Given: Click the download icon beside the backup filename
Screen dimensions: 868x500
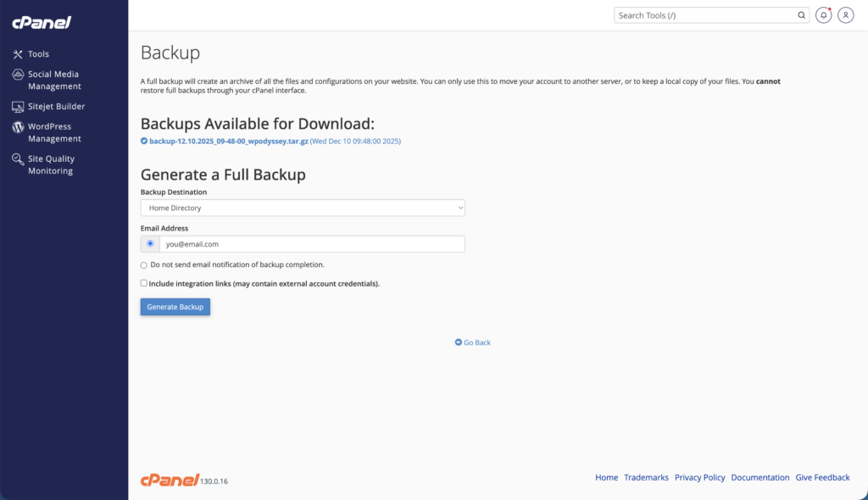Looking at the screenshot, I should [143, 142].
